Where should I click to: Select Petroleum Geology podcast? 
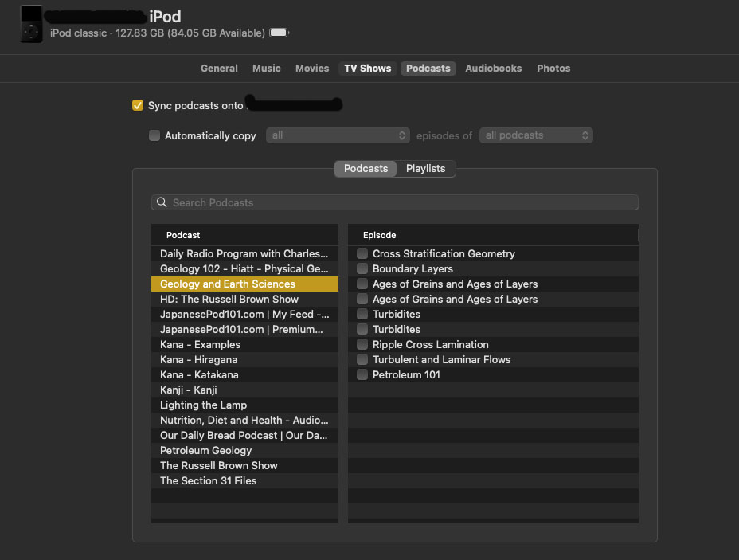pyautogui.click(x=244, y=450)
